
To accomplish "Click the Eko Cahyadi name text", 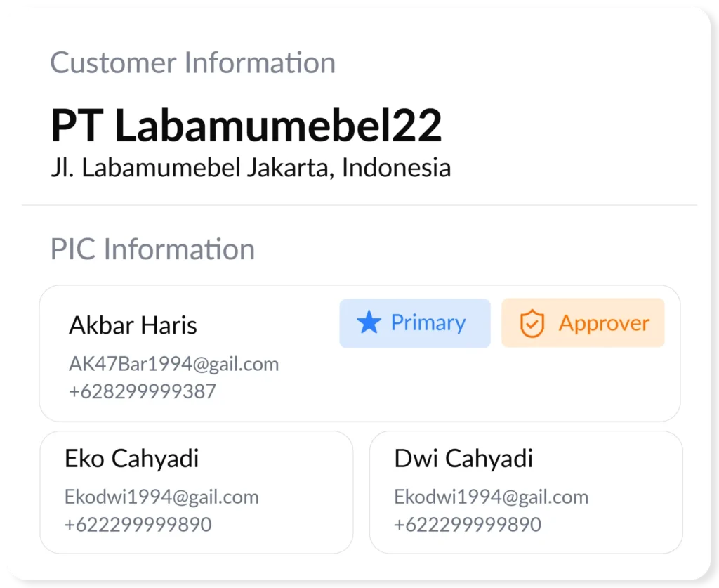I will coord(131,459).
